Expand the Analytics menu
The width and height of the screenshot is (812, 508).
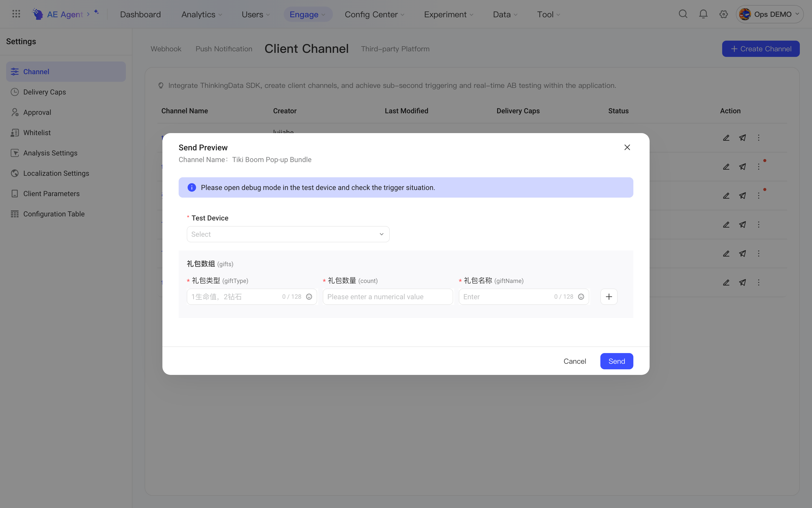pos(202,14)
